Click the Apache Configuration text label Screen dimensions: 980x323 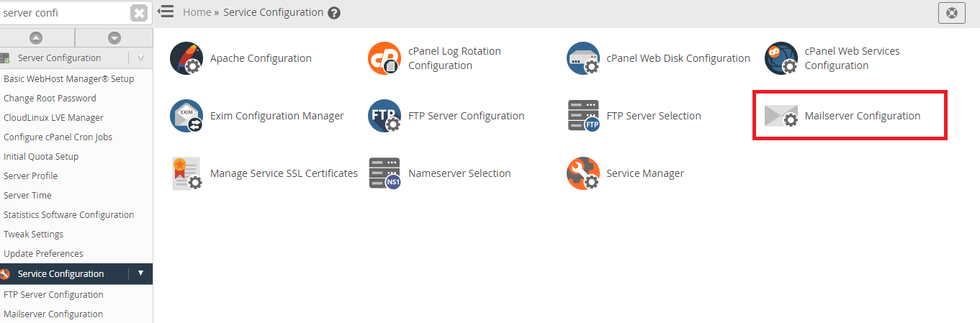click(261, 58)
